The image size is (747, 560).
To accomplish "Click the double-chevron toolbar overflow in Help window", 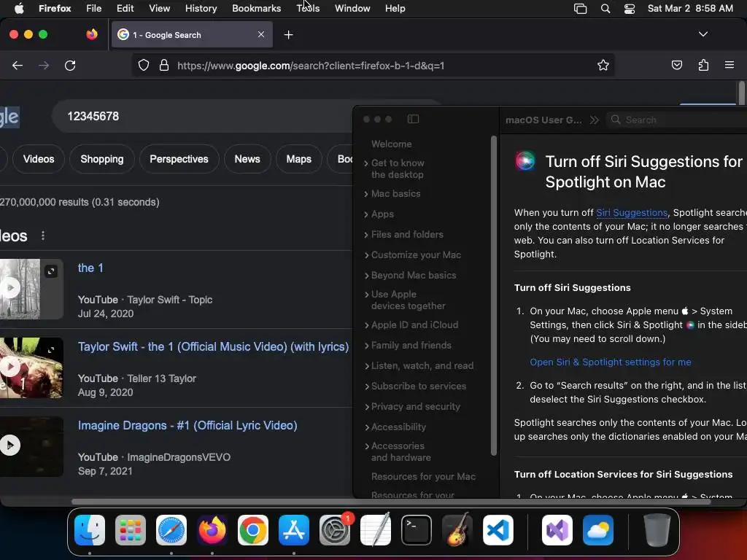I will 594,120.
